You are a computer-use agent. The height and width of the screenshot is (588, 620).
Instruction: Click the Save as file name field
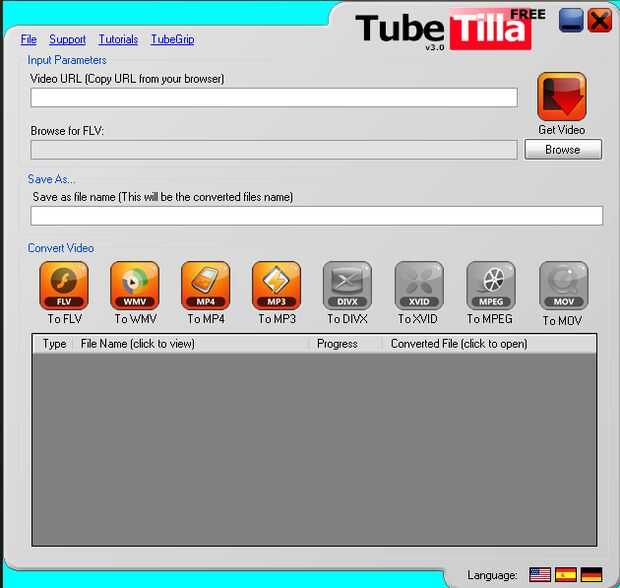317,216
